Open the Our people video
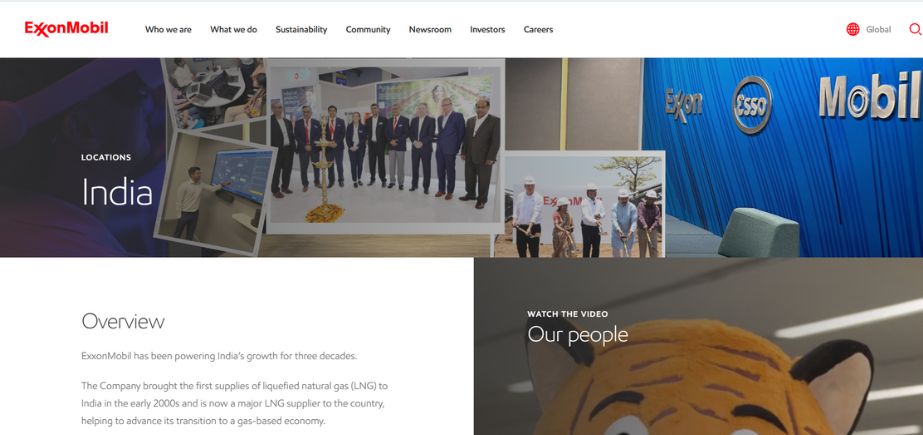Viewport: 923px width, 435px height. [x=577, y=334]
